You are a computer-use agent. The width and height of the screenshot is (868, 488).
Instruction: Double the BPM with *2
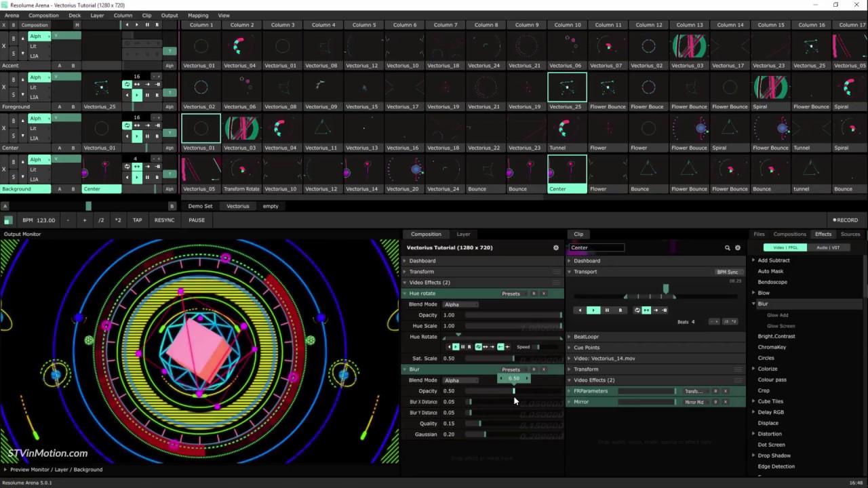pos(118,220)
